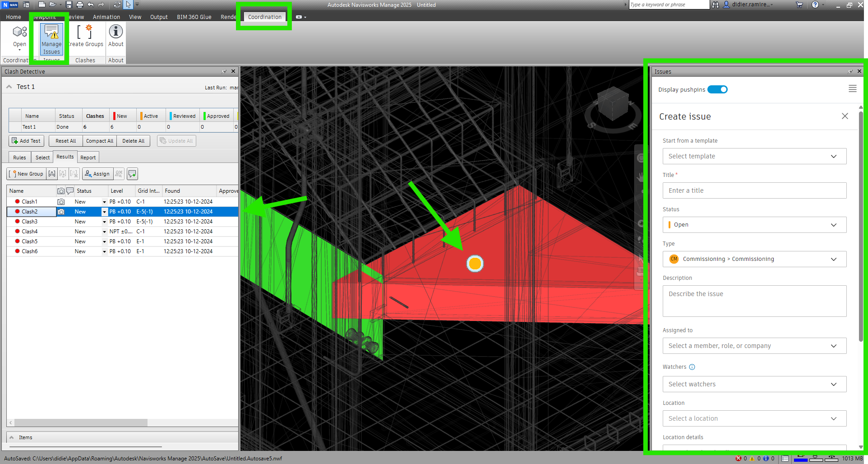
Task: Click the Open coordination model icon
Action: tap(19, 32)
